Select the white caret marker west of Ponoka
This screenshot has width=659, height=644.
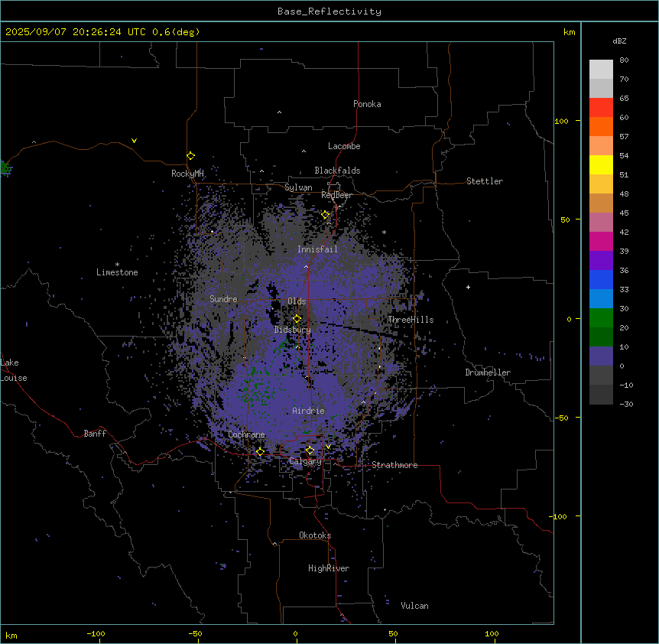click(x=279, y=112)
